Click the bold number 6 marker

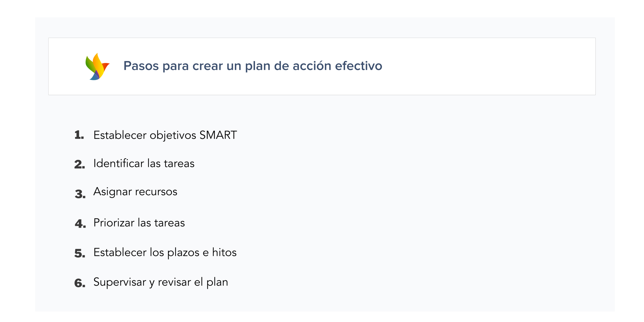click(80, 283)
